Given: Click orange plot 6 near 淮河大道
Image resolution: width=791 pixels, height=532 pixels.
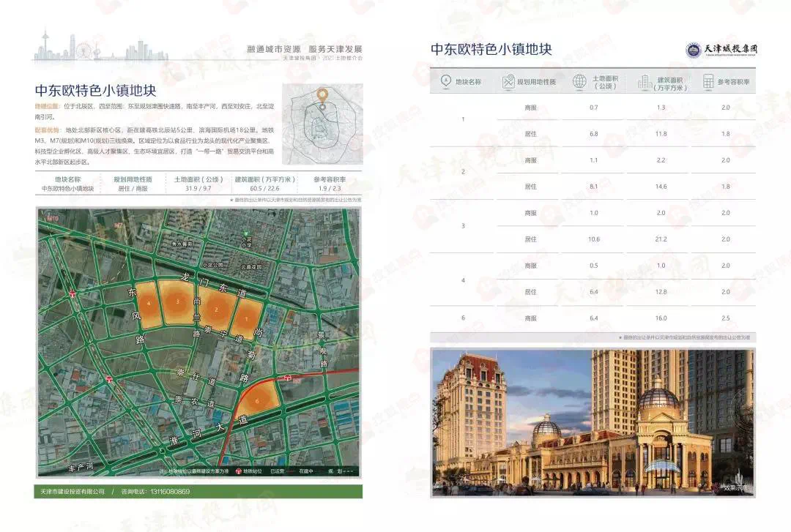Looking at the screenshot, I should point(257,401).
